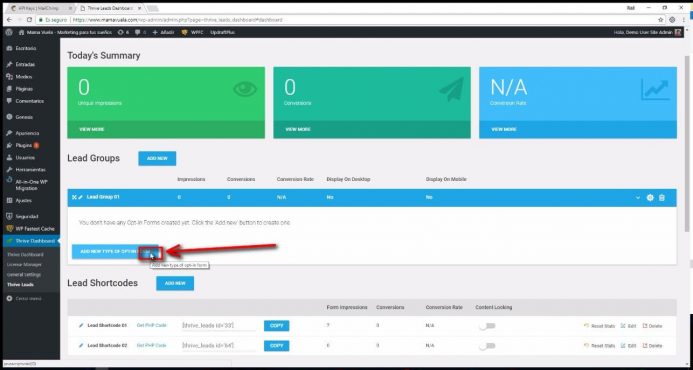Click Add New Type of Opt-in Form button
Screen dimensions: 693x370
(x=115, y=252)
